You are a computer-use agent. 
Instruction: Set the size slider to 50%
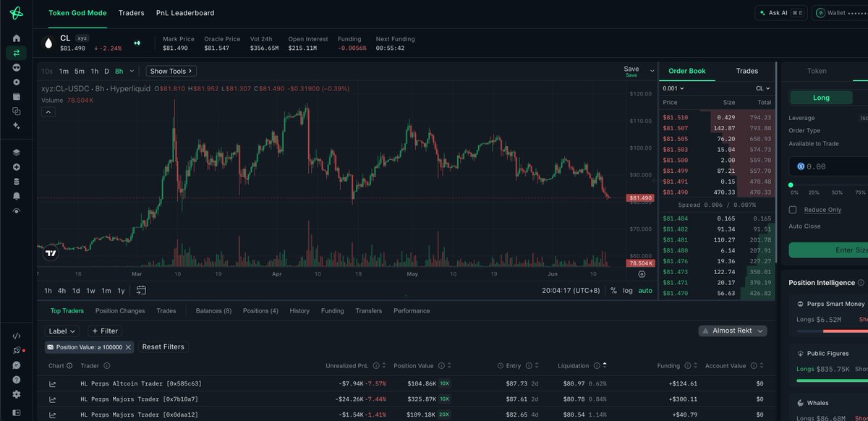point(837,192)
